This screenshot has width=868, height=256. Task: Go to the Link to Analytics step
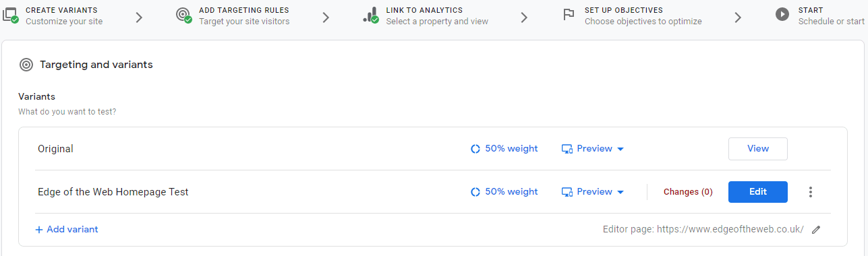(x=425, y=15)
